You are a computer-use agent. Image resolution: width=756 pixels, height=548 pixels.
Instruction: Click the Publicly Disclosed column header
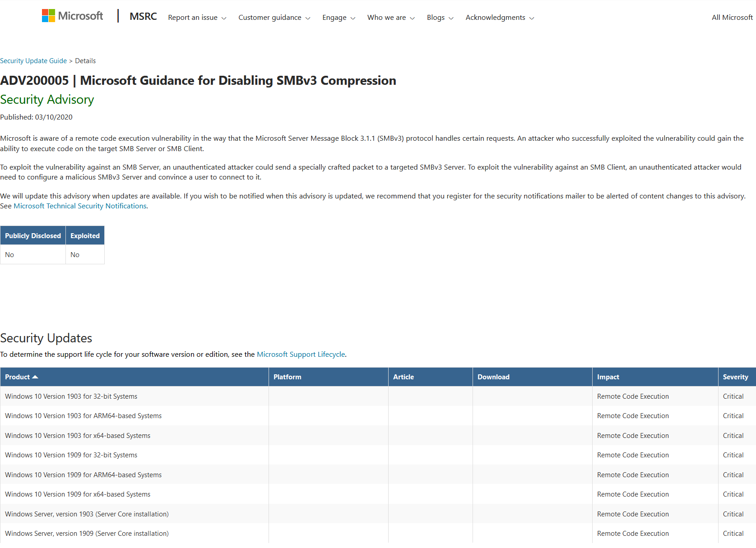(33, 235)
